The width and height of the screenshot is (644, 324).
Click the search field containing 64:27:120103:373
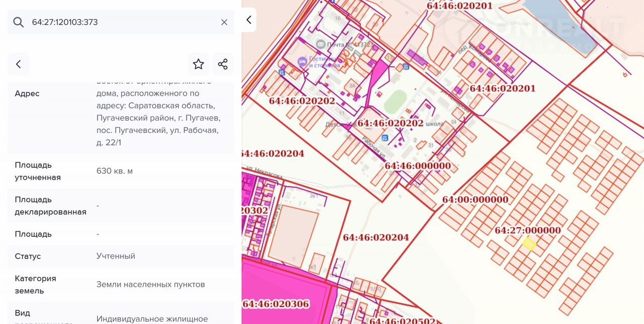click(x=121, y=22)
